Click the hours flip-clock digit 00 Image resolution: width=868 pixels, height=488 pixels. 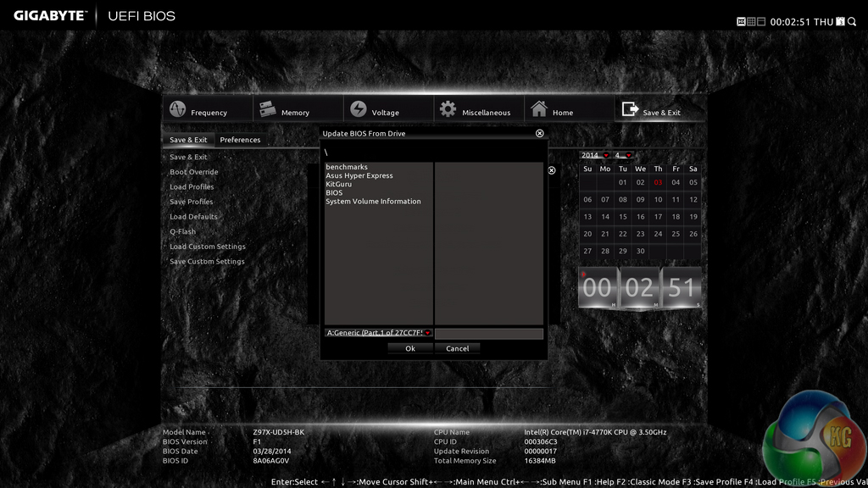tap(598, 288)
